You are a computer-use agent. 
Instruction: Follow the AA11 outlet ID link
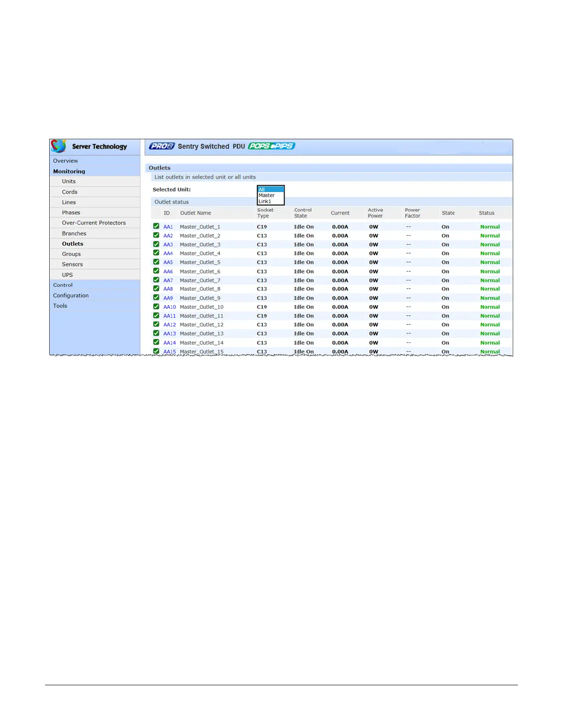point(170,316)
